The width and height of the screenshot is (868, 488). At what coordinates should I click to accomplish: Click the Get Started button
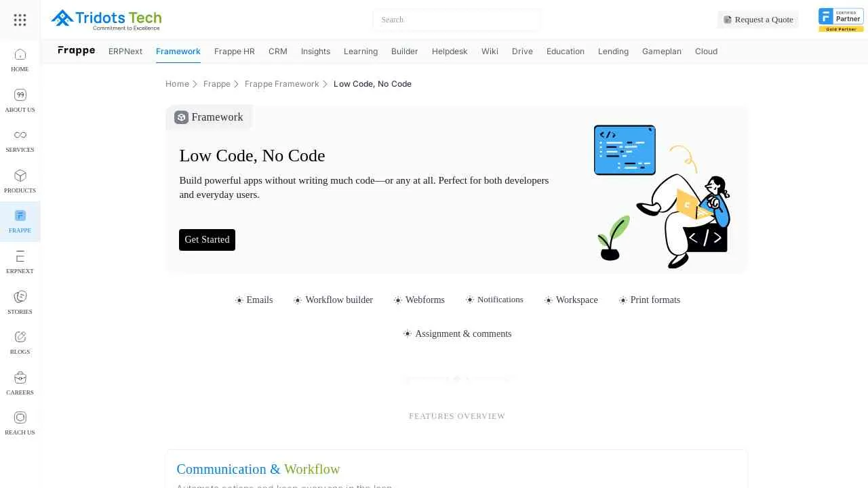click(207, 240)
